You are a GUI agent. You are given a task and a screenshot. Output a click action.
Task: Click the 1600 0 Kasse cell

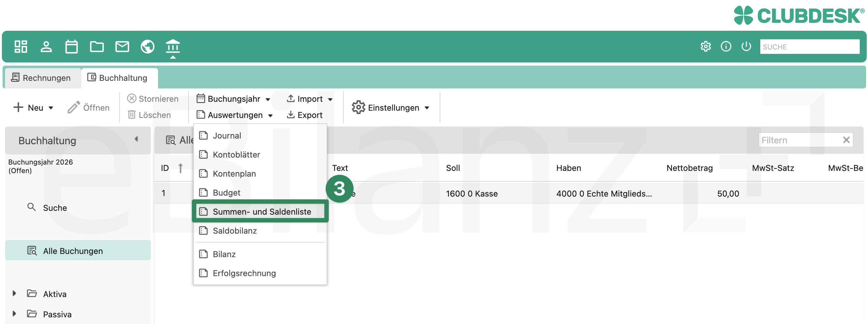471,193
